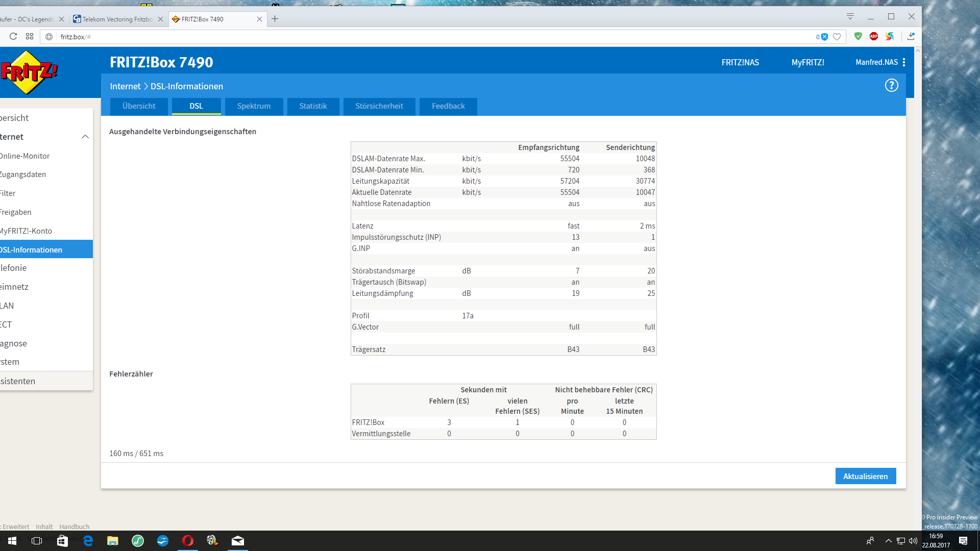Collapse the Internet sidebar section
Viewport: 980px width, 551px height.
click(x=85, y=137)
